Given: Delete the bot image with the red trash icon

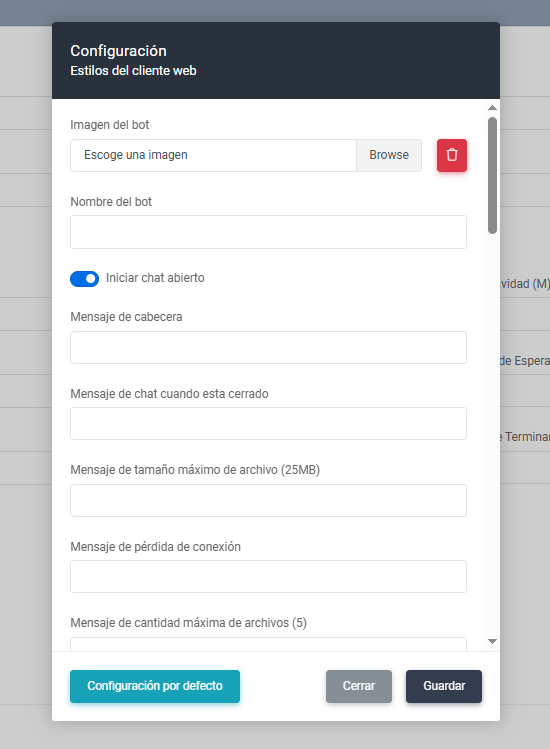Looking at the screenshot, I should point(452,155).
